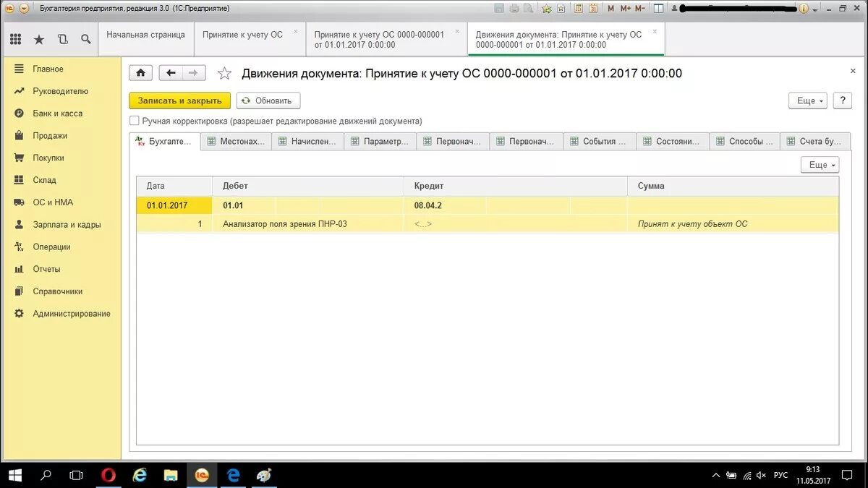The height and width of the screenshot is (488, 868).
Task: Open the Начислен... register tab
Action: 307,142
